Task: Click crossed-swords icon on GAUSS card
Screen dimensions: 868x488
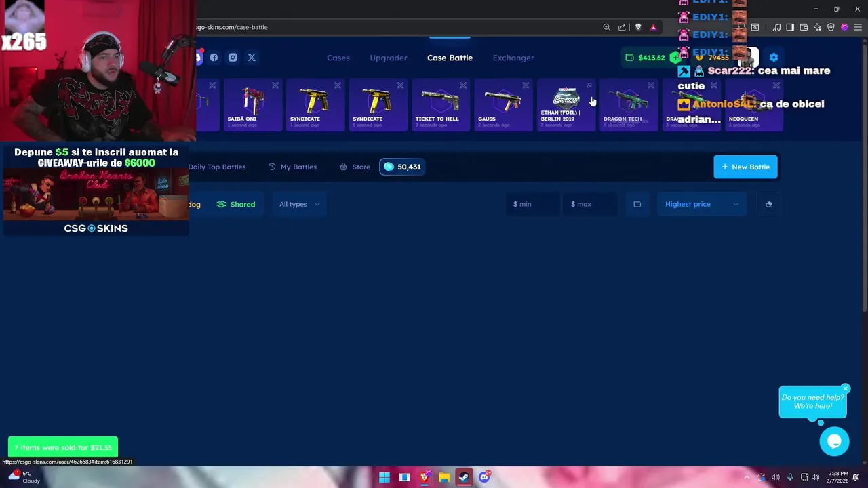Action: (526, 85)
